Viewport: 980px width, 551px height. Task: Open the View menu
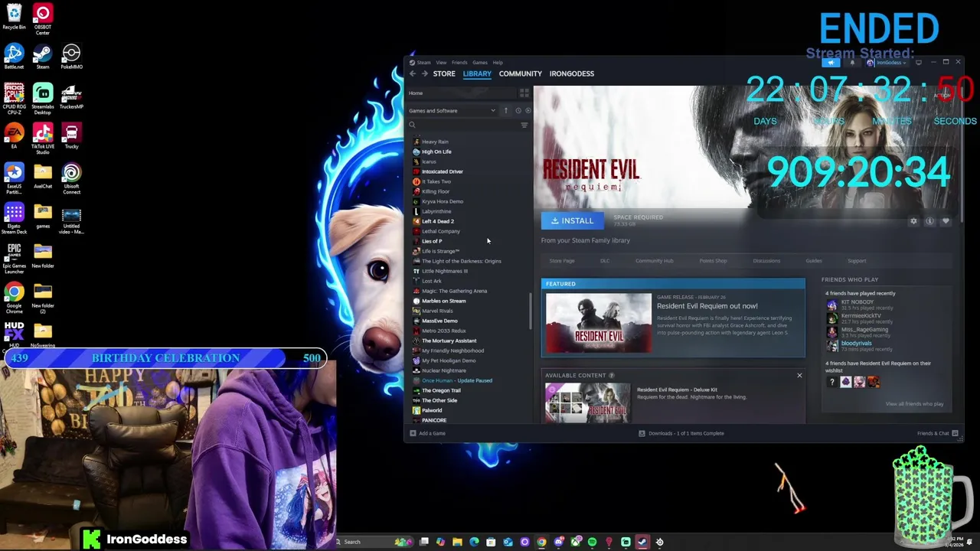pyautogui.click(x=441, y=63)
